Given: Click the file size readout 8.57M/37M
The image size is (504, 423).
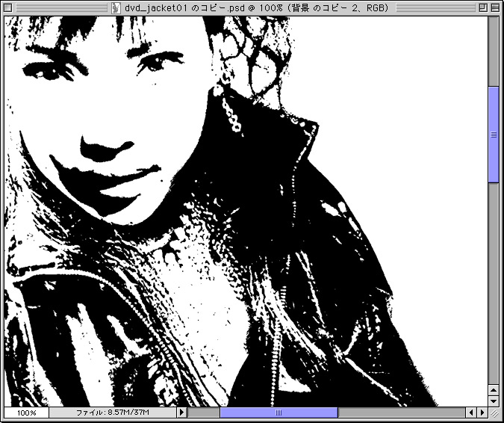Looking at the screenshot, I should click(x=113, y=413).
